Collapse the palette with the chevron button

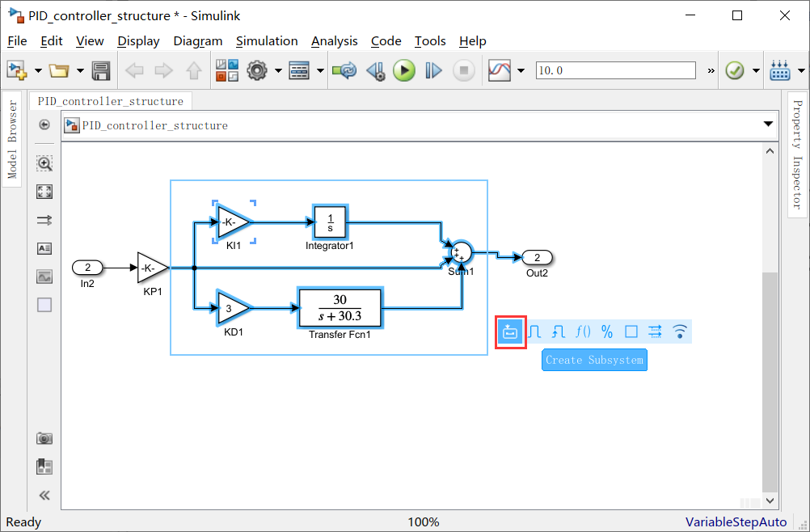pyautogui.click(x=44, y=495)
